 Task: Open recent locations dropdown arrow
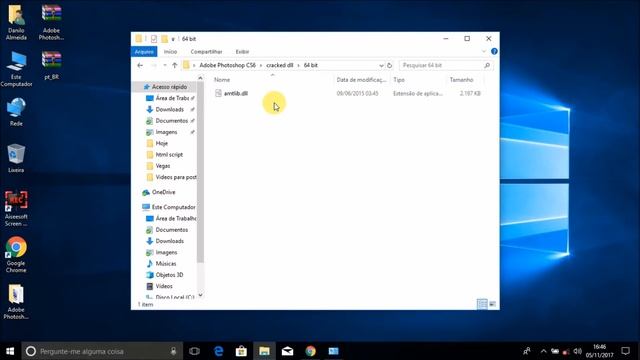click(164, 65)
